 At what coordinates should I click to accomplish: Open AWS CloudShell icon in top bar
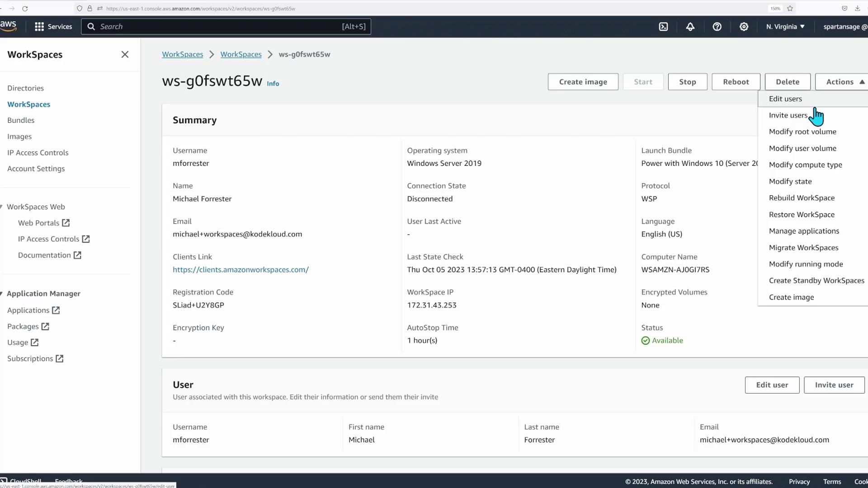(x=663, y=27)
